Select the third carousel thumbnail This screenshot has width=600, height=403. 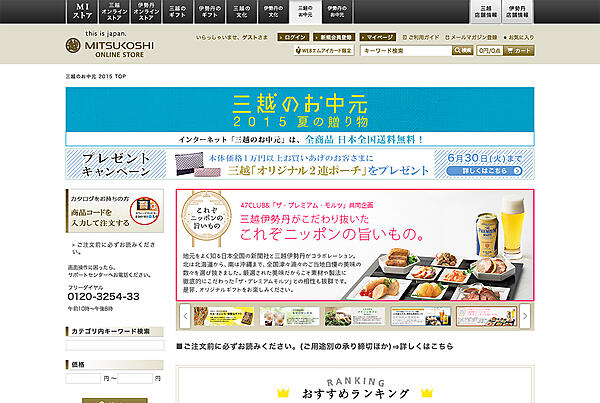355,317
